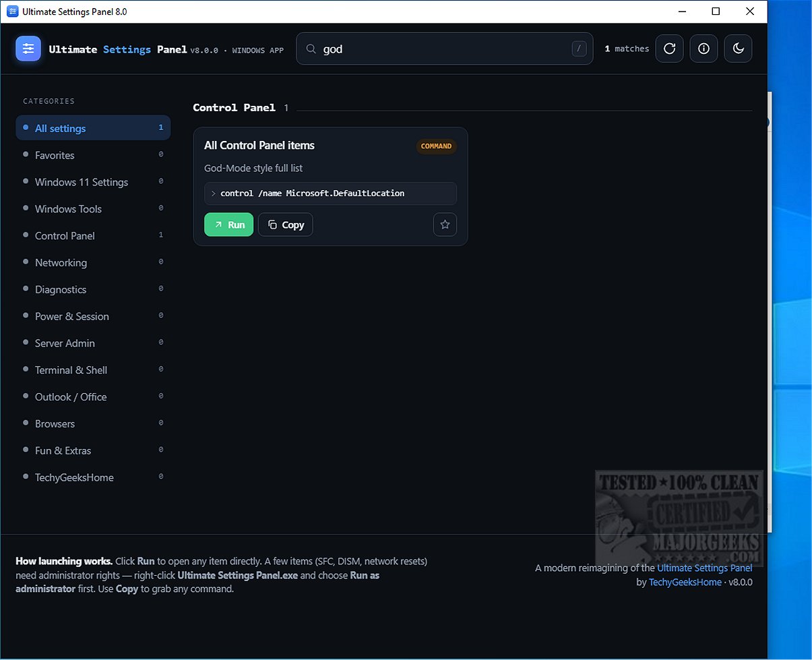This screenshot has height=660, width=812.
Task: Click the All Control Panel items title
Action: pos(259,146)
